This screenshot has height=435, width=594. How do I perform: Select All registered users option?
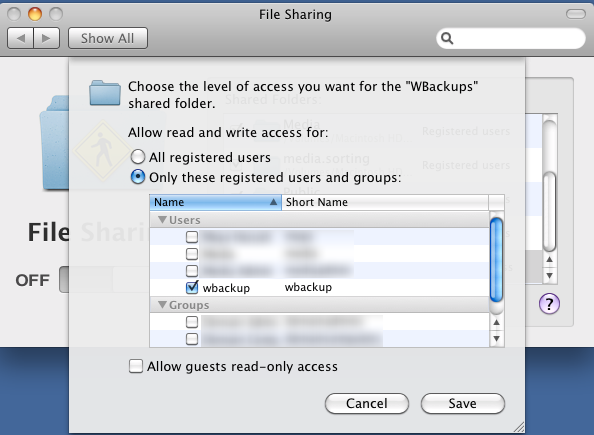138,156
